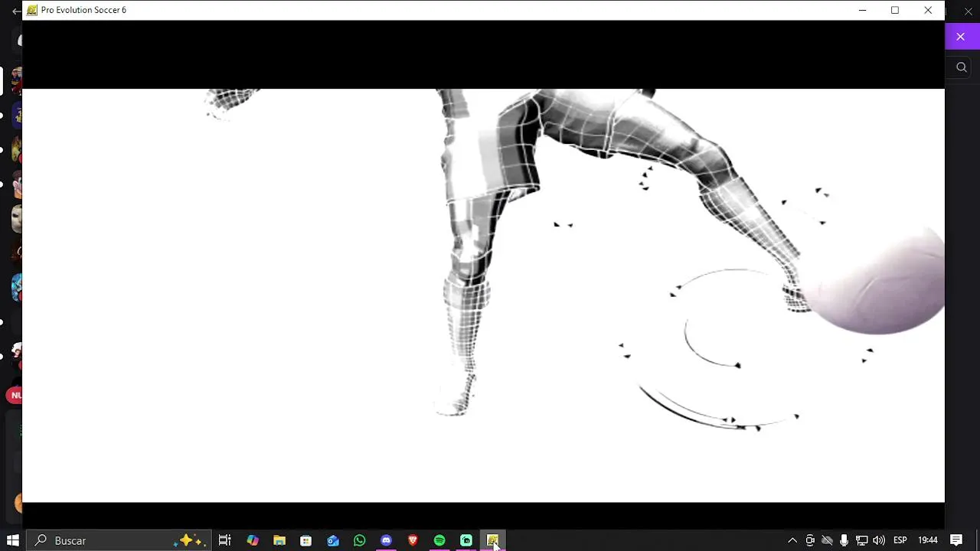Click the Buscar search box

click(x=119, y=540)
